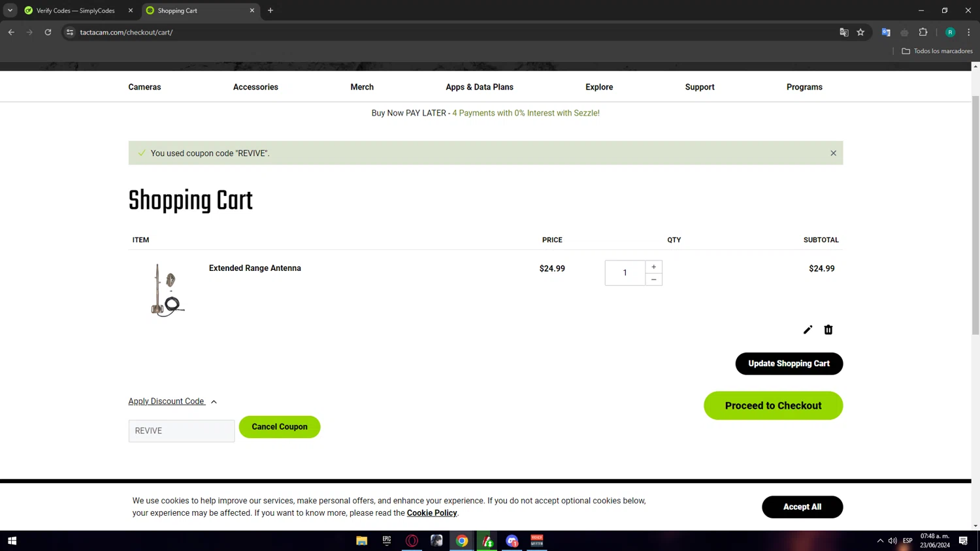Open the Windows Start menu

[x=12, y=541]
